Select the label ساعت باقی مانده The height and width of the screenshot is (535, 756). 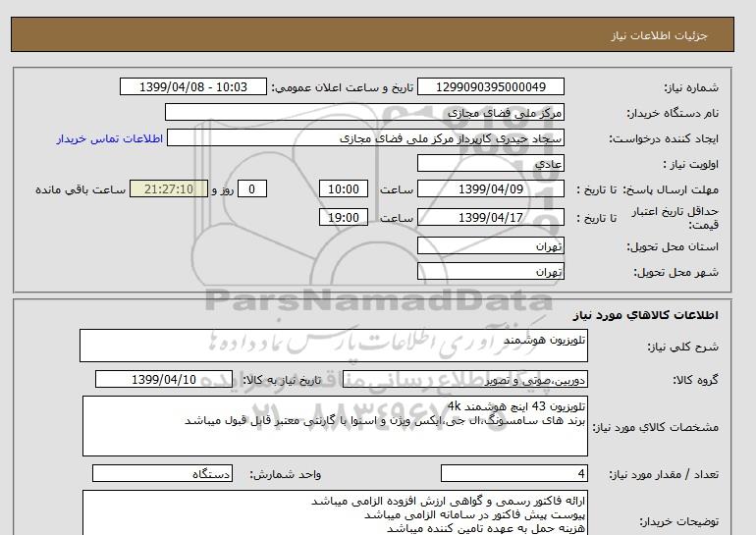tap(81, 189)
